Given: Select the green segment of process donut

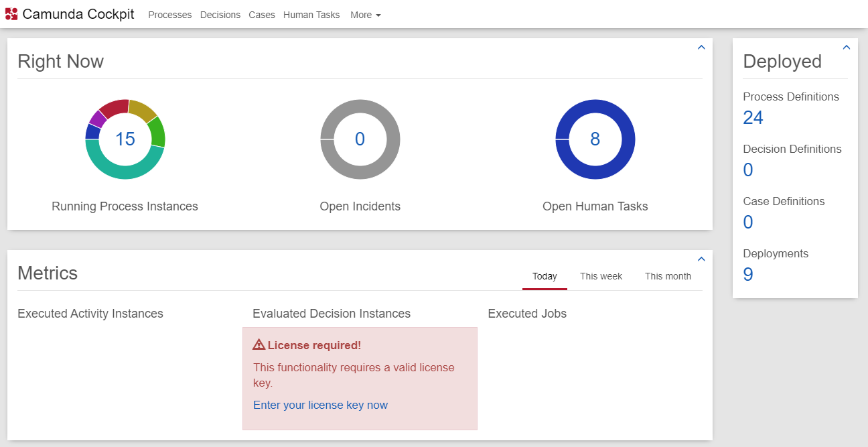Looking at the screenshot, I should 157,131.
